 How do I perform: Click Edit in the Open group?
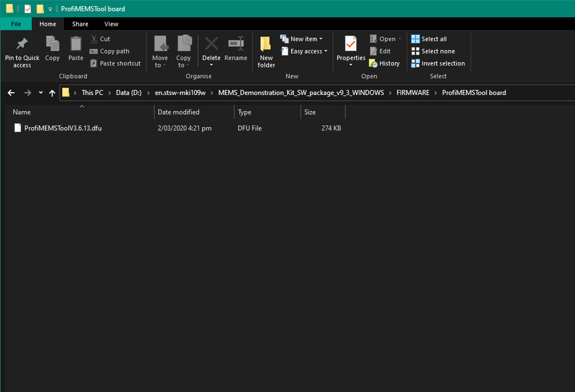[380, 51]
